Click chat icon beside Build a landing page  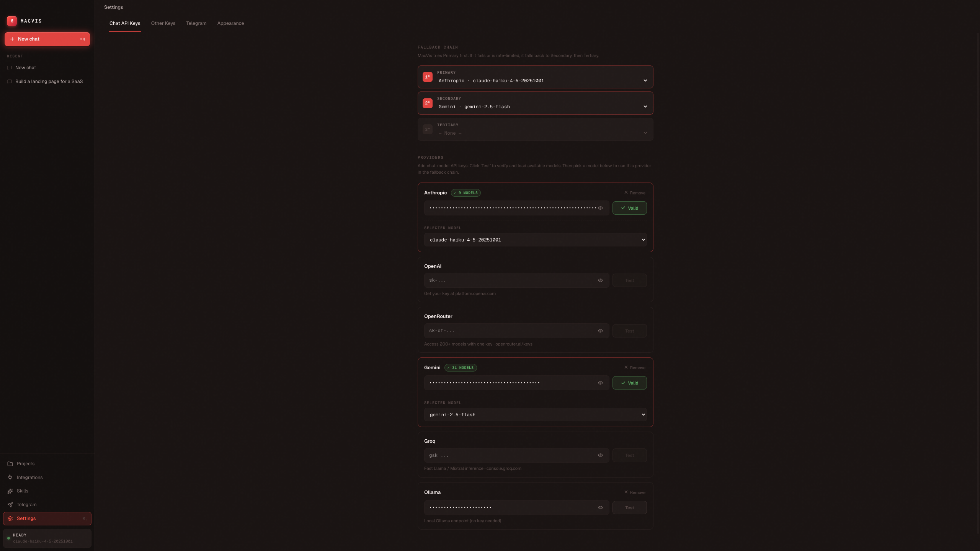point(10,82)
